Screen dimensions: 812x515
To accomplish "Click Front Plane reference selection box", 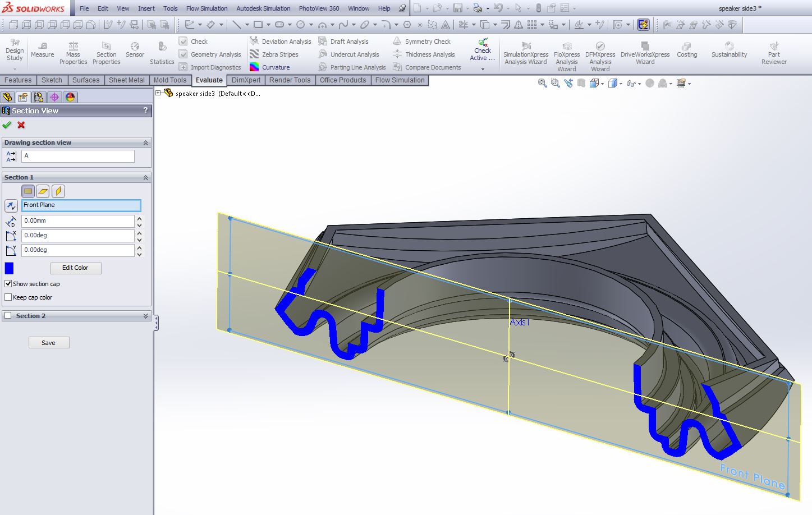I will coord(81,205).
